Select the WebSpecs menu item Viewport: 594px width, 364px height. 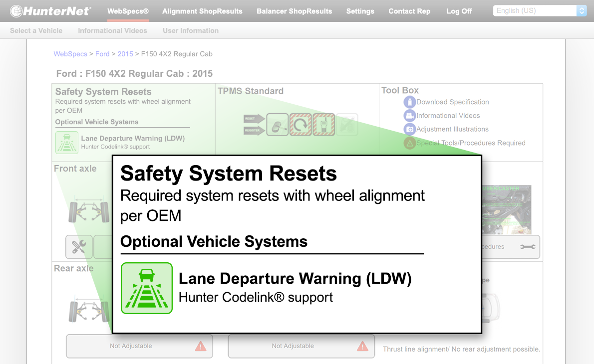click(128, 11)
